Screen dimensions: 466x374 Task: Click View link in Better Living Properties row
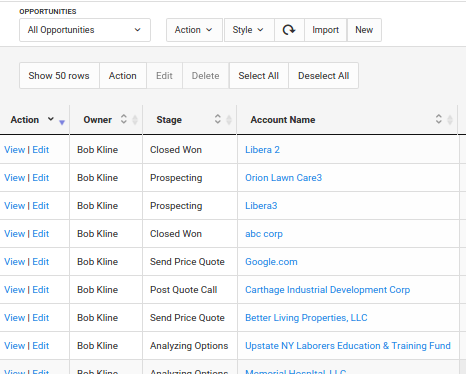coord(15,318)
